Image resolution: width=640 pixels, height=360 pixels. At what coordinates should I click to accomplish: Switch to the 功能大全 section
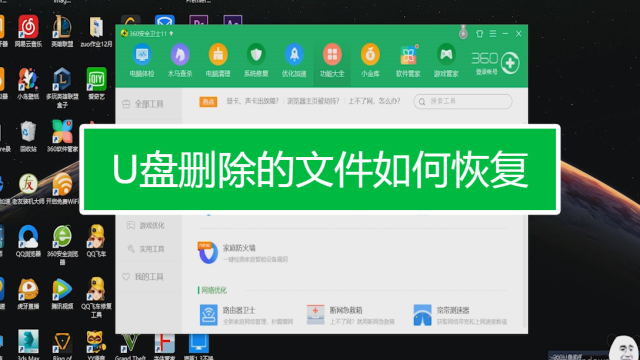pyautogui.click(x=332, y=60)
